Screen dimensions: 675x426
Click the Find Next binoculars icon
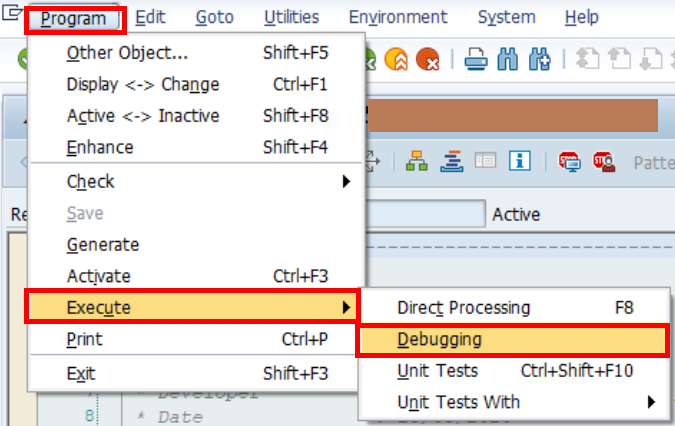pyautogui.click(x=540, y=59)
